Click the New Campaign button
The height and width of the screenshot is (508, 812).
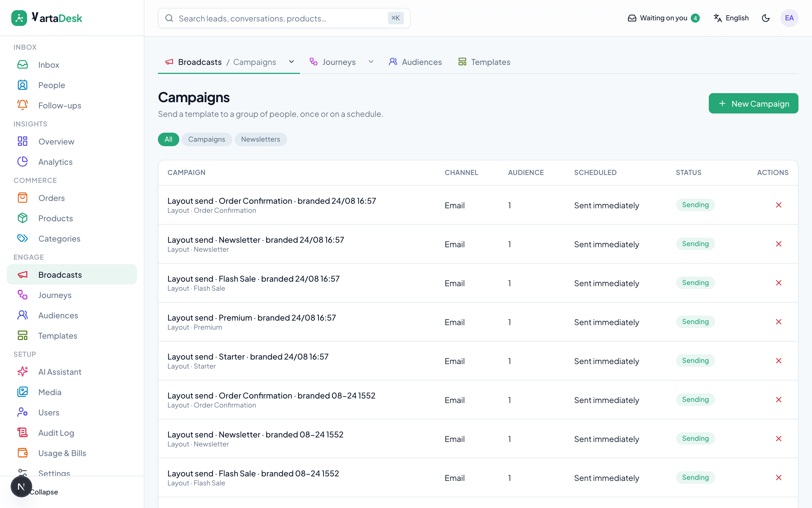[x=753, y=104]
